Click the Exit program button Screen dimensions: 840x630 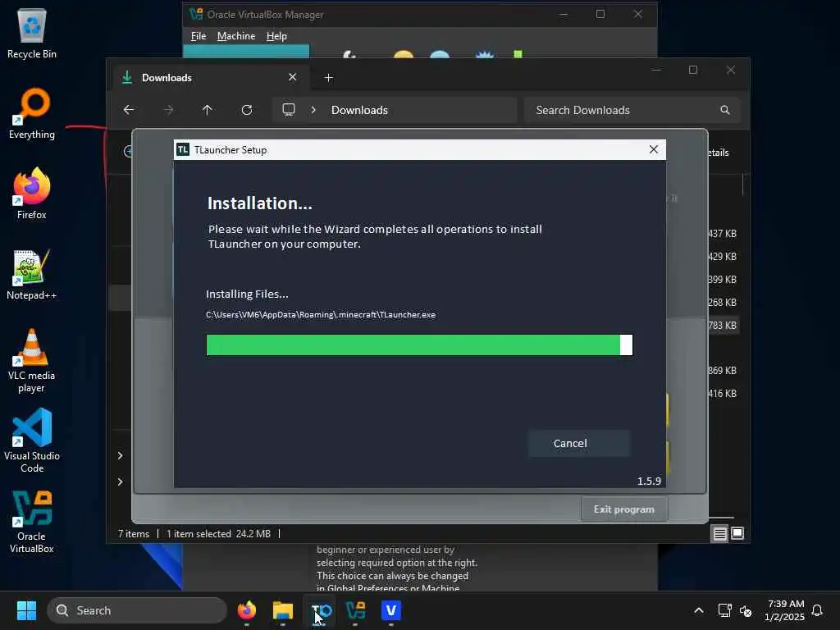click(x=624, y=509)
